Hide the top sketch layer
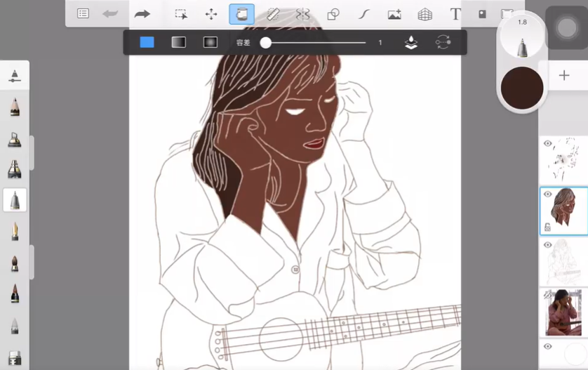The width and height of the screenshot is (588, 370). (548, 144)
